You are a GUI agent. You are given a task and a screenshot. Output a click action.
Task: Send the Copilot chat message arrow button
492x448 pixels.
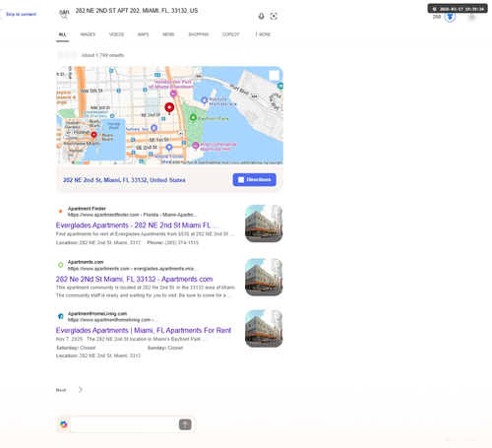pos(185,424)
